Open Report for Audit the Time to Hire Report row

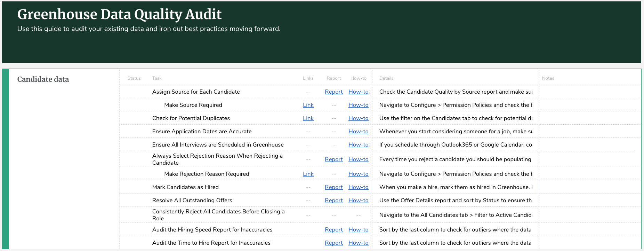[x=333, y=243]
